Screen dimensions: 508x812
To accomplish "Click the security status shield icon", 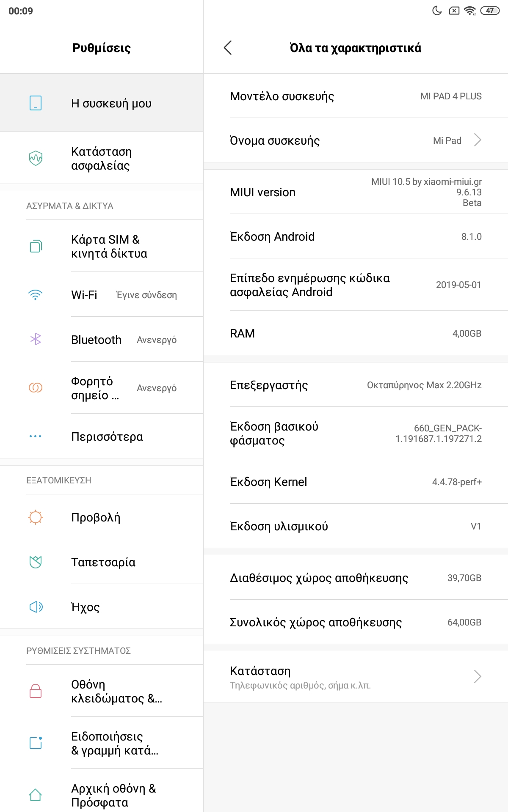I will (x=36, y=158).
